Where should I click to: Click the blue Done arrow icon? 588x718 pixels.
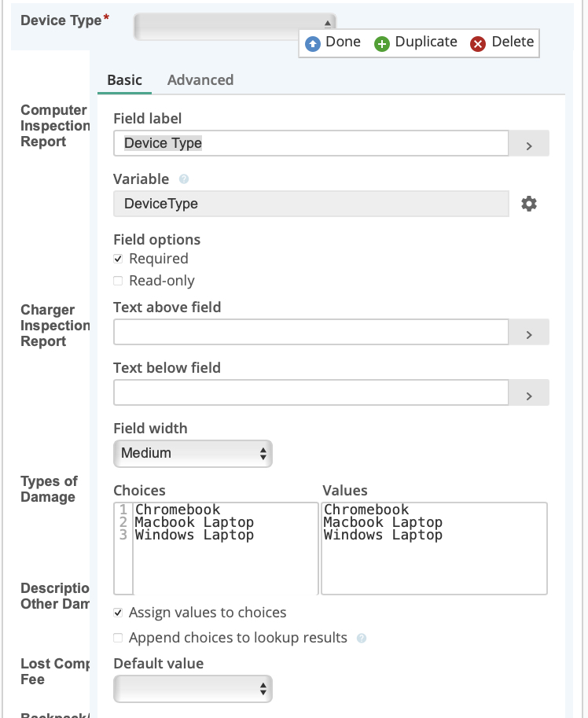pyautogui.click(x=314, y=43)
